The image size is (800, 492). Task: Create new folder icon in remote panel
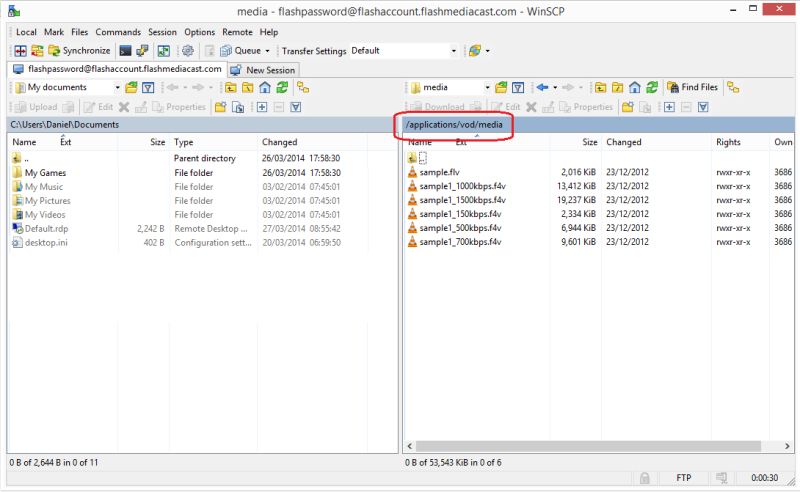tap(628, 107)
